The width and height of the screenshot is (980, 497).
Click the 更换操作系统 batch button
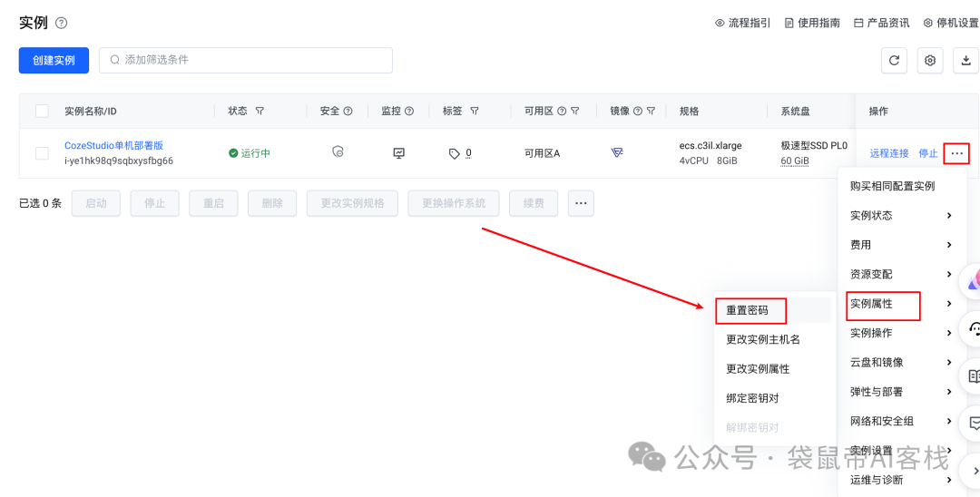tap(454, 203)
